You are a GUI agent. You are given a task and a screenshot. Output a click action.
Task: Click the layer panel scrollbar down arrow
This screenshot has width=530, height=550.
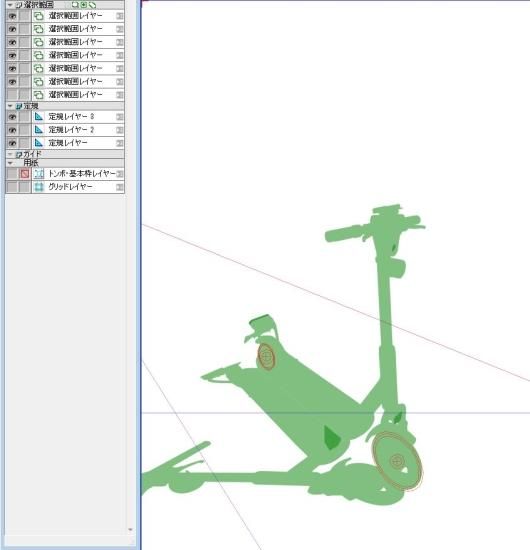click(x=130, y=530)
